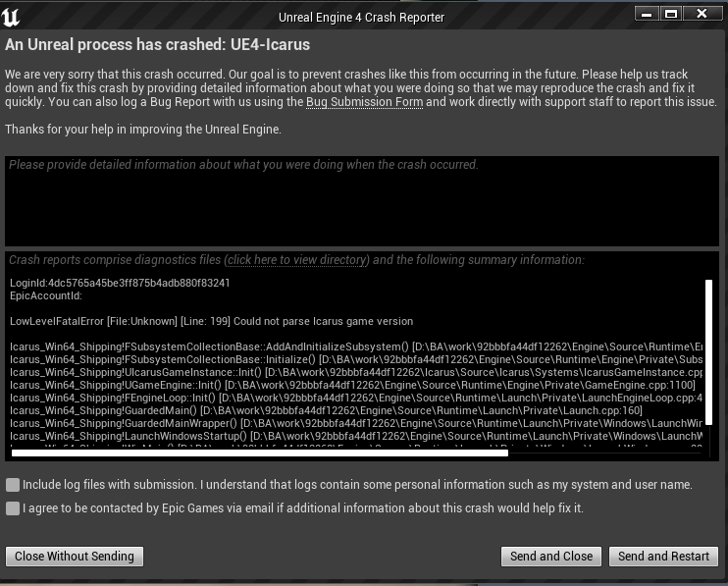The image size is (728, 586).
Task: Click the LoginId line in crash summary
Action: [120, 283]
